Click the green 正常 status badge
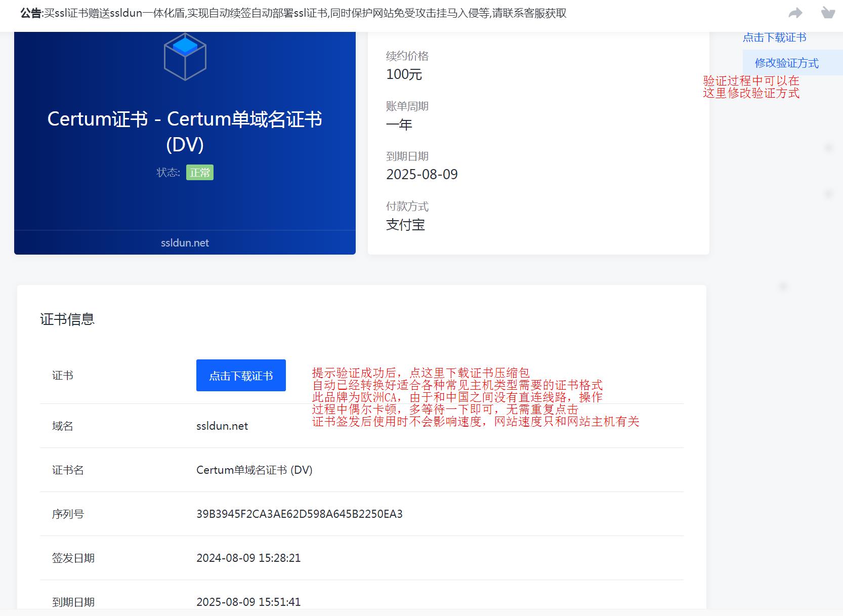Screen dimensions: 843x616 [200, 173]
